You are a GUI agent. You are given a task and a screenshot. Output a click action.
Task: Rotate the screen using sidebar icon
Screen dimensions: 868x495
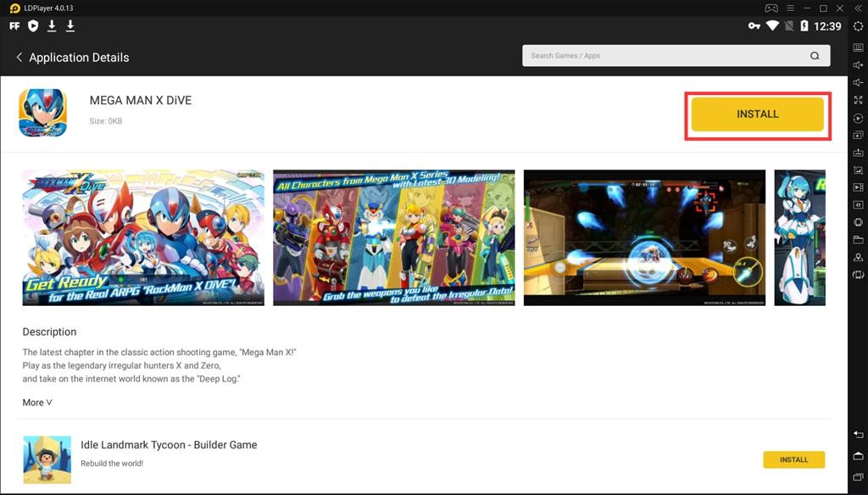pos(858,275)
